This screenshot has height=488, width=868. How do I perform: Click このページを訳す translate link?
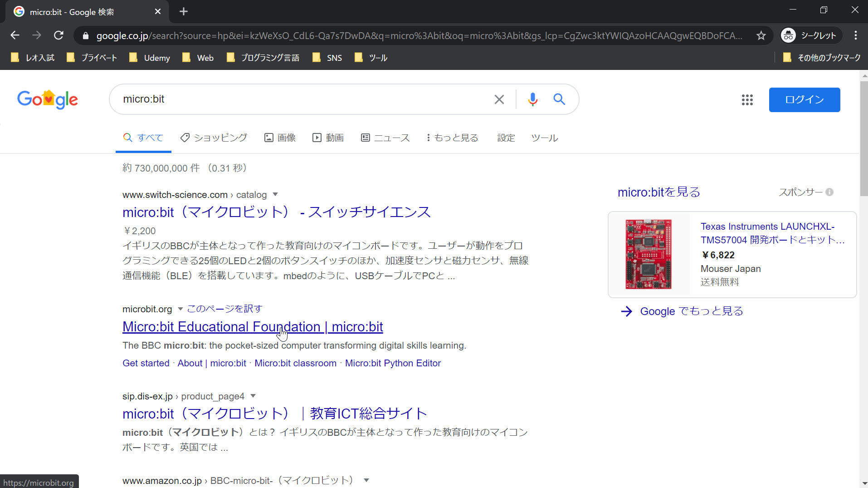(224, 309)
